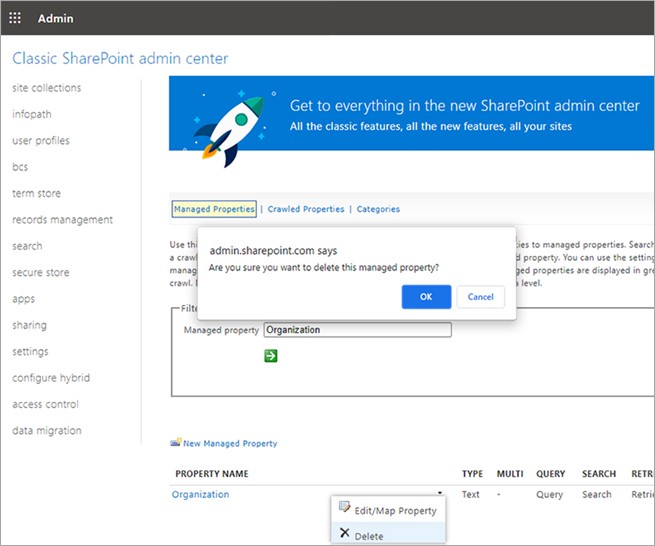Confirm deletion with OK button

426,297
